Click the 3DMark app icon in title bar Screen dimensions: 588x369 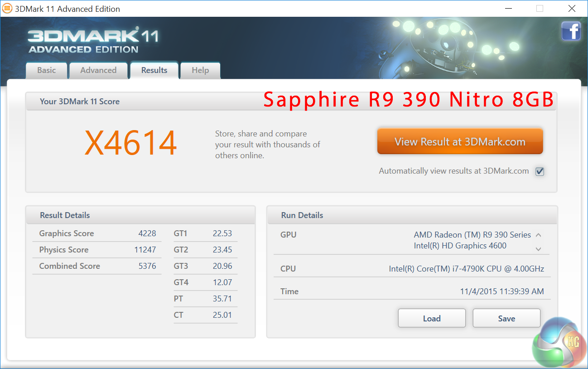tap(7, 9)
